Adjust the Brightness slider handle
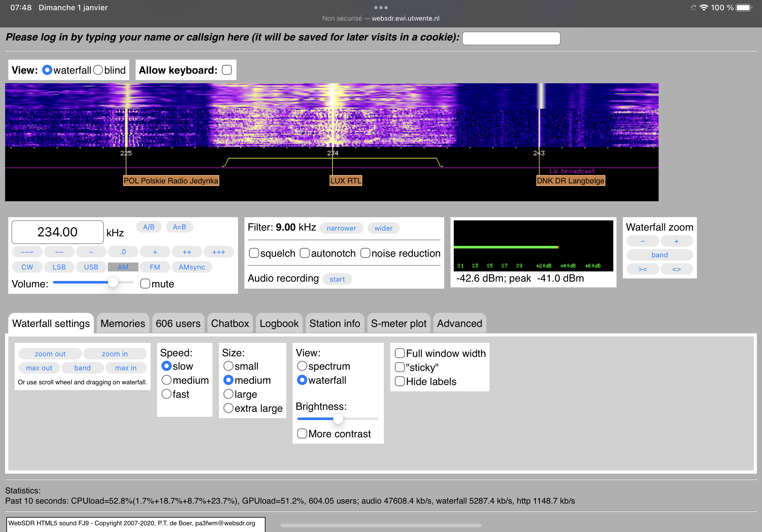Viewport: 762px width, 532px height. point(338,419)
